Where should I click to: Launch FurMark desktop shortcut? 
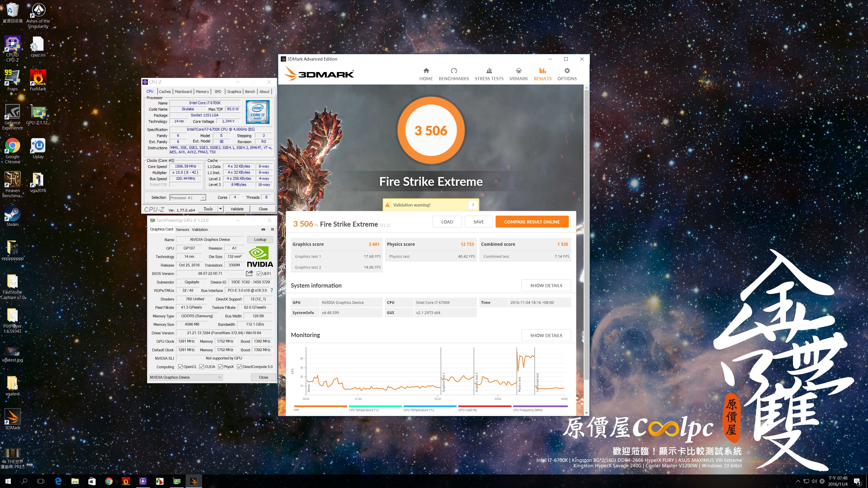(x=38, y=80)
